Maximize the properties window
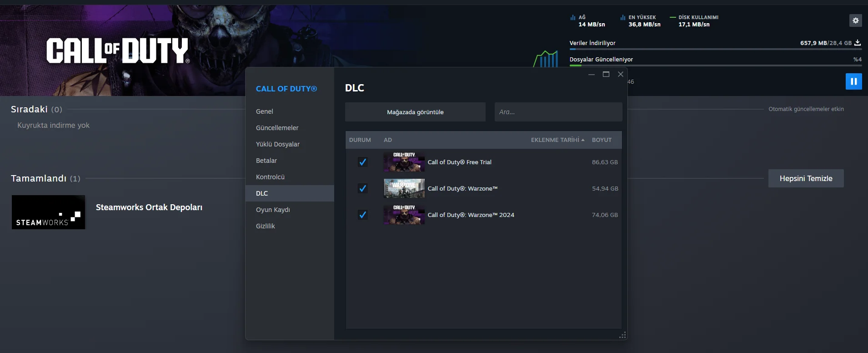868x353 pixels. pyautogui.click(x=606, y=74)
